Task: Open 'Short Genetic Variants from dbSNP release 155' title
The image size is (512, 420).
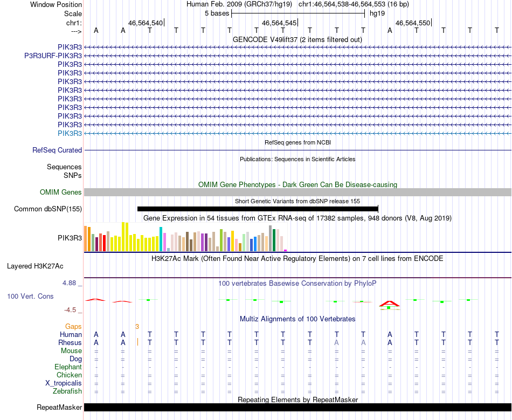Action: click(297, 201)
